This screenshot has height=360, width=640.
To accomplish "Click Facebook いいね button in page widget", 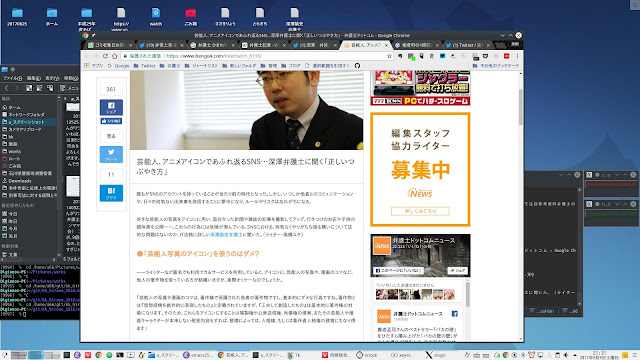I will point(398,270).
